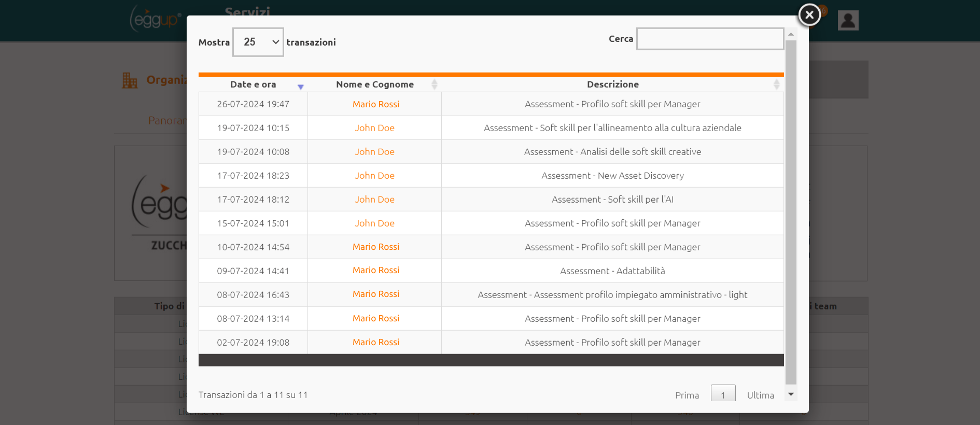Open the Mostra entries-per-page dropdown
Viewport: 980px width, 425px height.
(258, 42)
